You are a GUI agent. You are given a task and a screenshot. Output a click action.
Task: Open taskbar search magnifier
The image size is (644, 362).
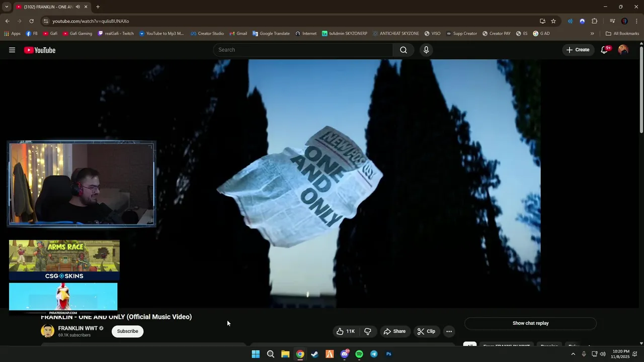click(x=270, y=354)
